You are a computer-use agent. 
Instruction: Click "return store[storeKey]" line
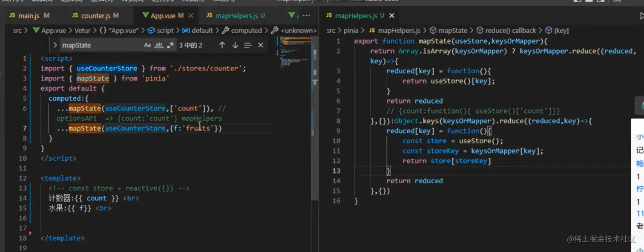tap(447, 161)
